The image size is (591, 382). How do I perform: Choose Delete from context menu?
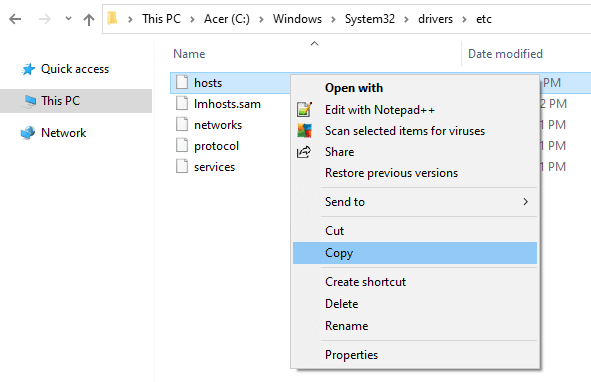pos(415,304)
